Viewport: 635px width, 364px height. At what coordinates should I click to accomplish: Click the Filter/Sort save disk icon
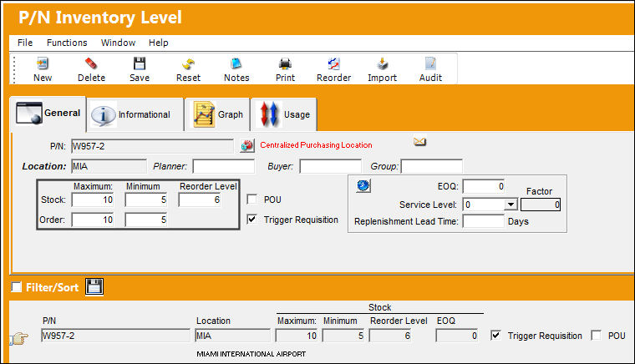click(x=94, y=286)
